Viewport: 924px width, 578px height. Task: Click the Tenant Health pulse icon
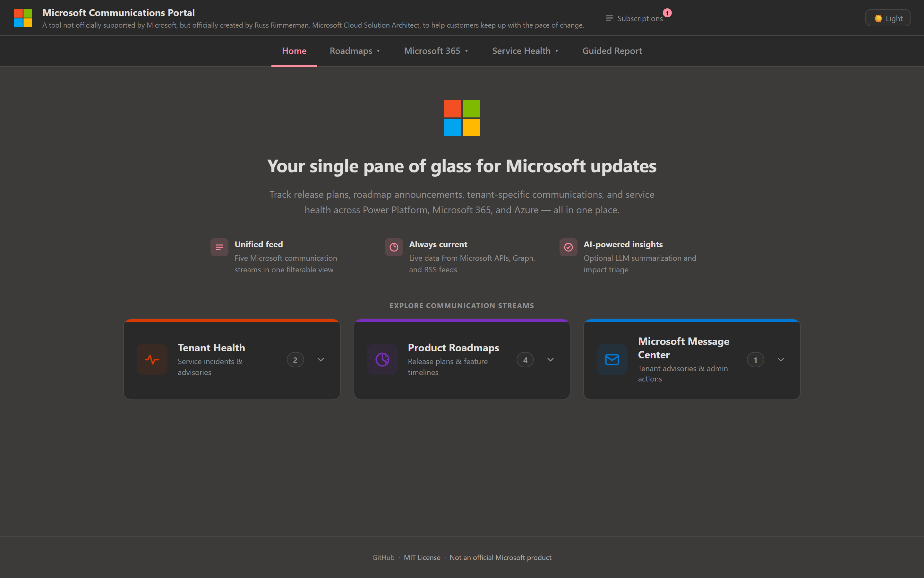(152, 360)
